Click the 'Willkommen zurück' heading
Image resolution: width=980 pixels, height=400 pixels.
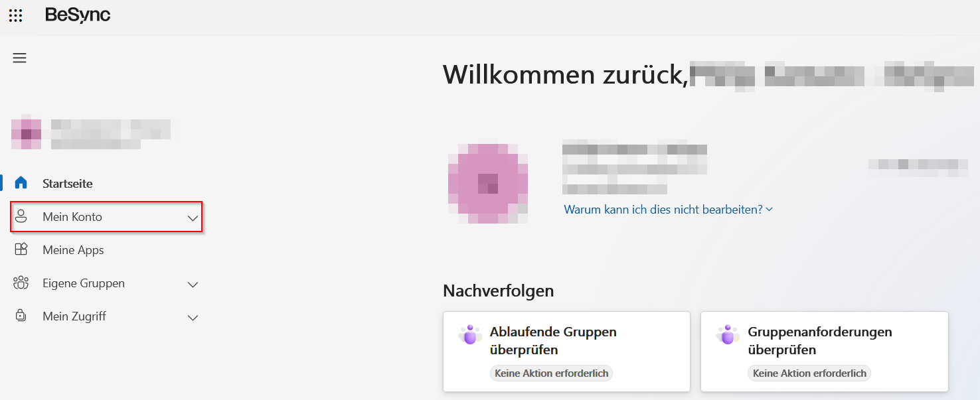point(565,74)
